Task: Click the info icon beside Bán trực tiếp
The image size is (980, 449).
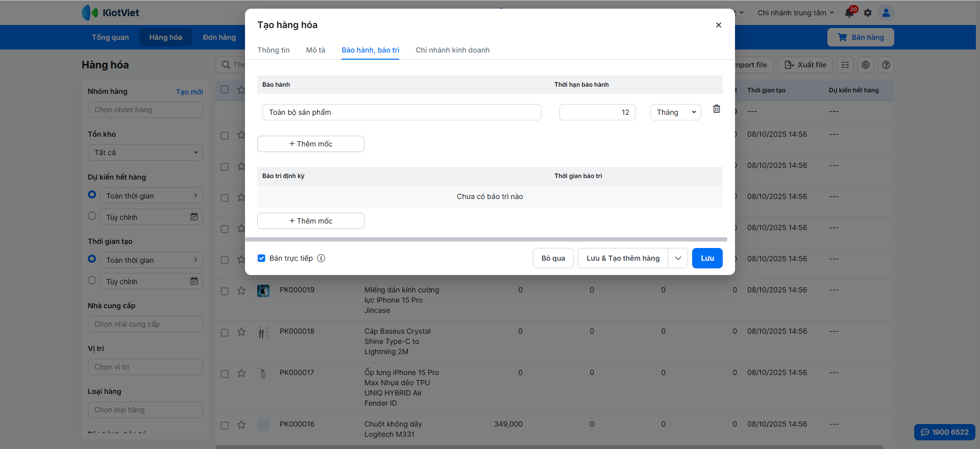Action: pos(321,258)
